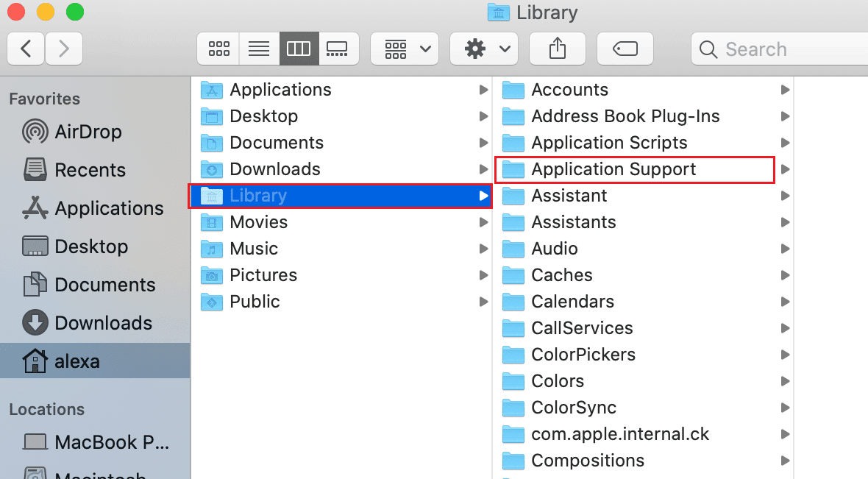Viewport: 868px width, 479px height.
Task: Select the Pictures folder
Action: tap(341, 275)
